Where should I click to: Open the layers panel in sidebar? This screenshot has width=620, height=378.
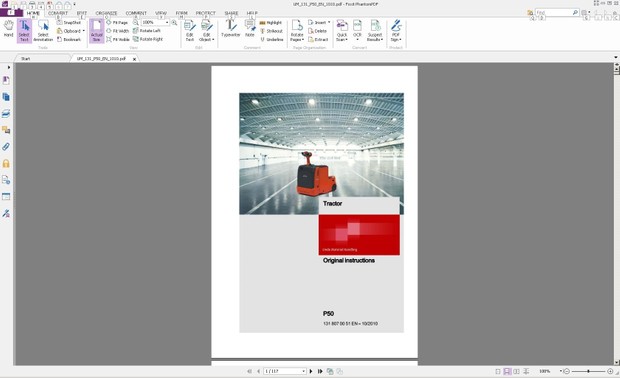[x=6, y=113]
